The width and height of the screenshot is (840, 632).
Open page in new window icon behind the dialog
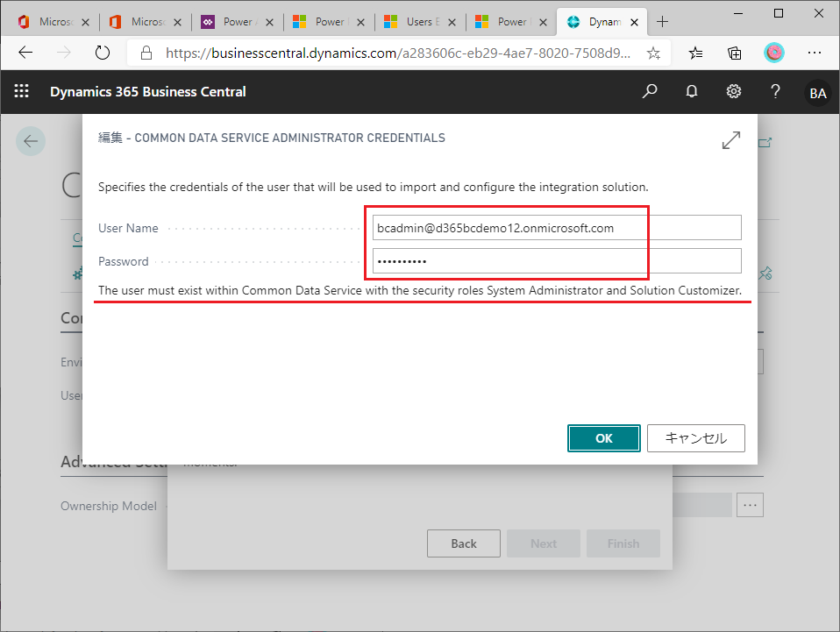(x=765, y=143)
